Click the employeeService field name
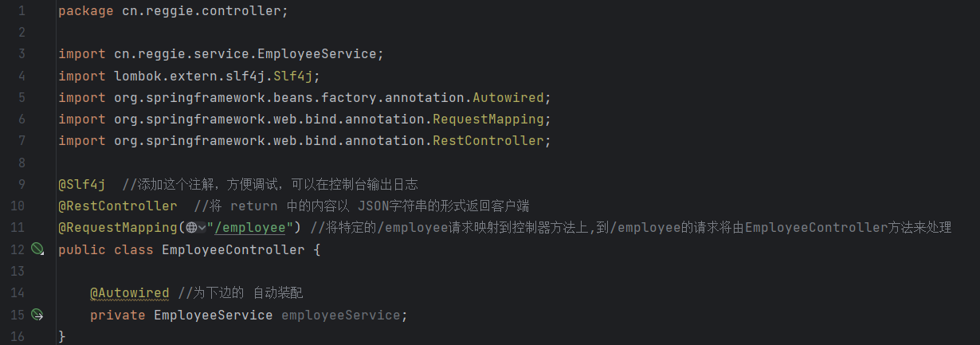Screen dimensions: 980x345 [340, 315]
